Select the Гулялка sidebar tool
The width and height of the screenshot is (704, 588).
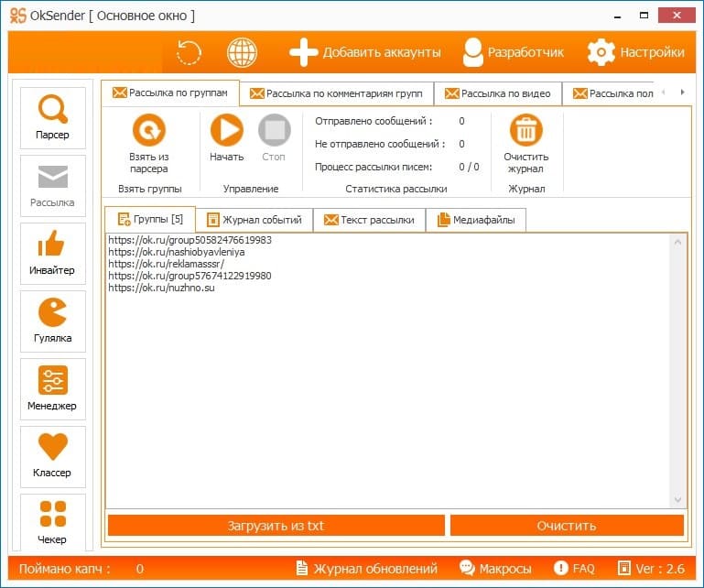[x=52, y=321]
